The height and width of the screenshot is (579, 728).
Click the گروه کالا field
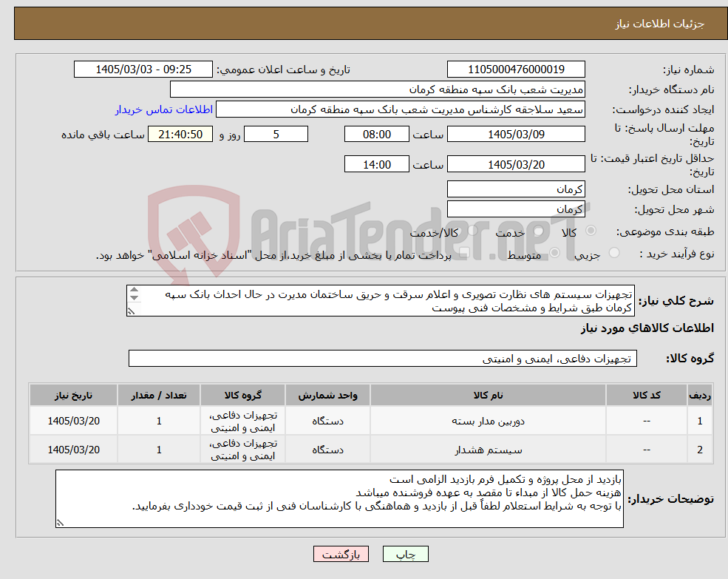pyautogui.click(x=383, y=359)
